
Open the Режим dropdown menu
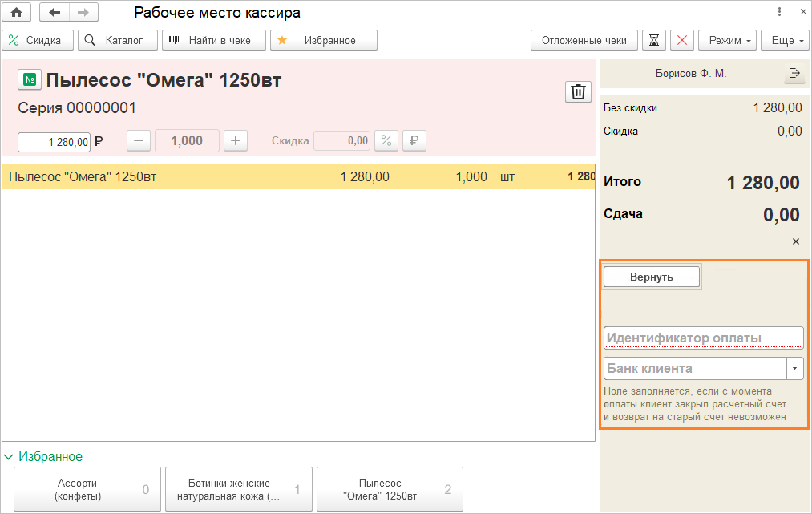(727, 40)
